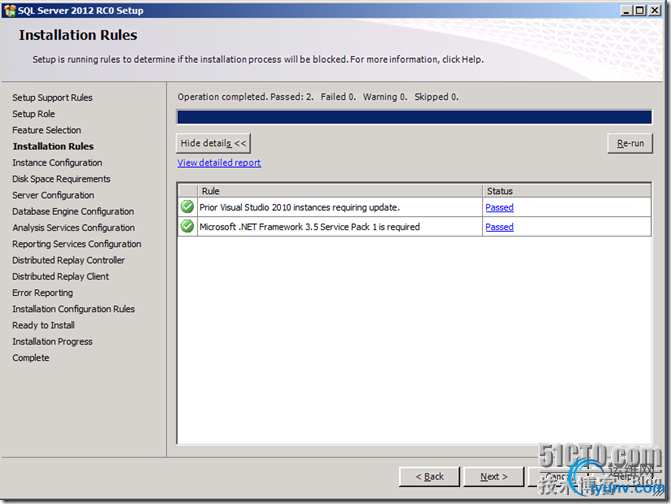Screen dimensions: 671x504
Task: Go to previous step with Back button
Action: click(429, 476)
